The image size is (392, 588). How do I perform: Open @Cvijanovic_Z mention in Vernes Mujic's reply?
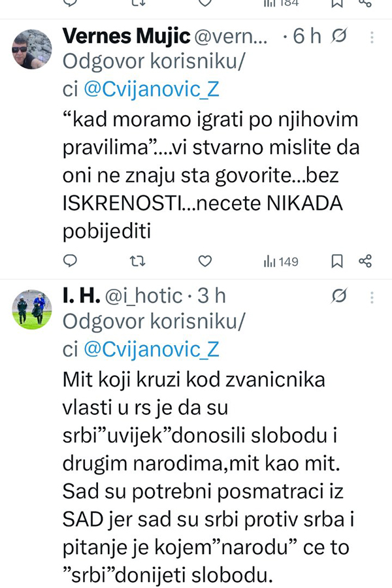tap(150, 90)
